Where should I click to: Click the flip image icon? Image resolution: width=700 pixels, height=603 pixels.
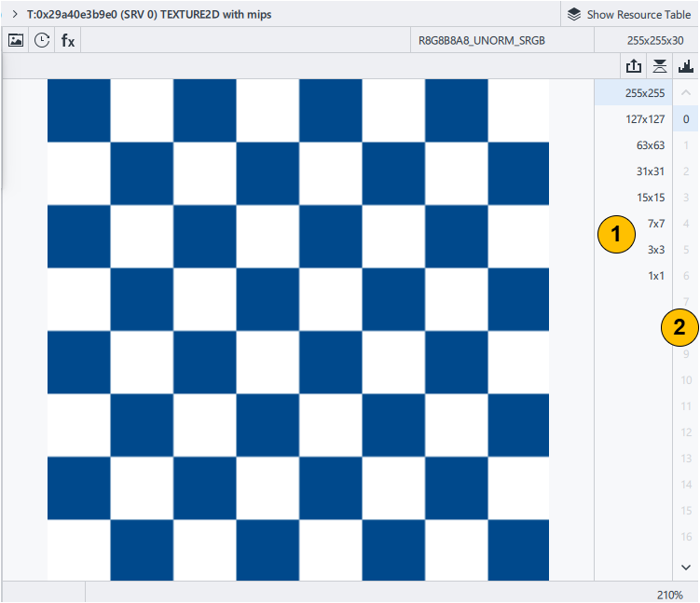click(660, 66)
